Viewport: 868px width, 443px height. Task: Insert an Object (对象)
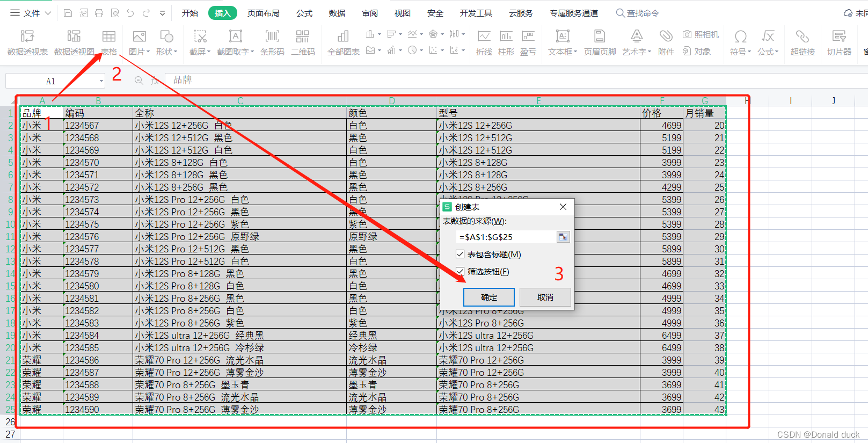pyautogui.click(x=697, y=52)
